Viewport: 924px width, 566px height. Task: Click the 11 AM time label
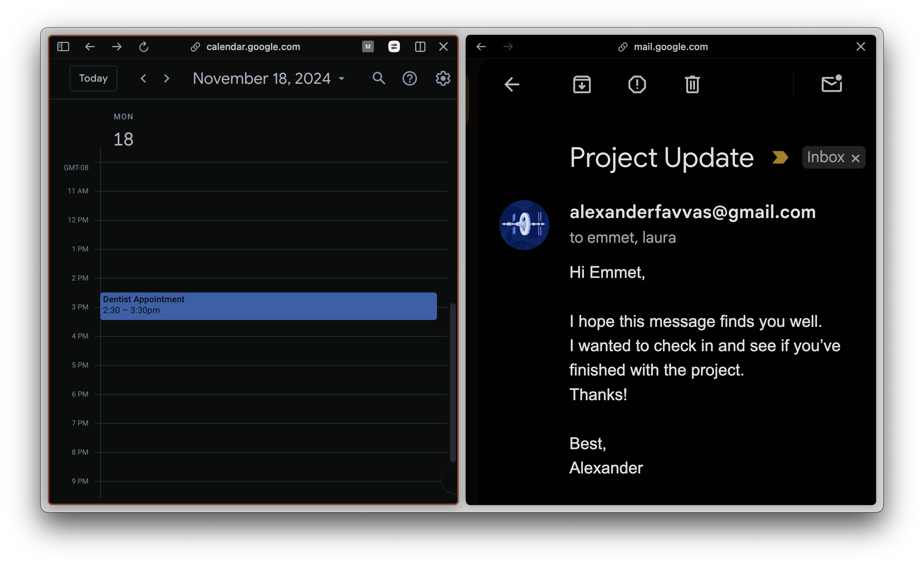coord(78,191)
